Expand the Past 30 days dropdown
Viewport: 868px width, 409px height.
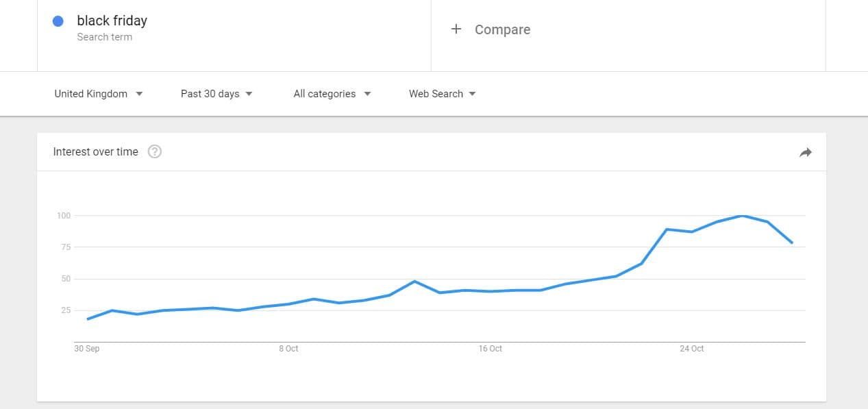click(x=216, y=94)
